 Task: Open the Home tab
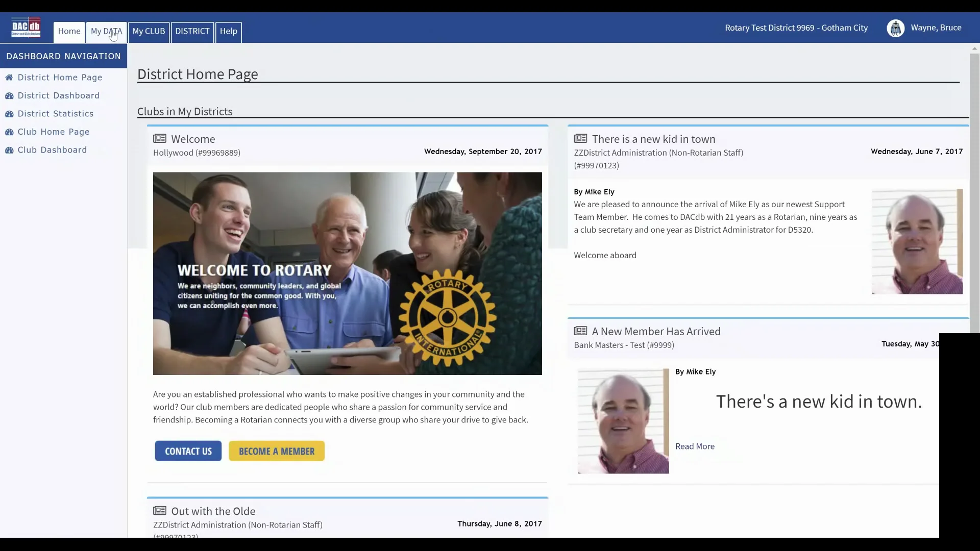click(x=69, y=32)
